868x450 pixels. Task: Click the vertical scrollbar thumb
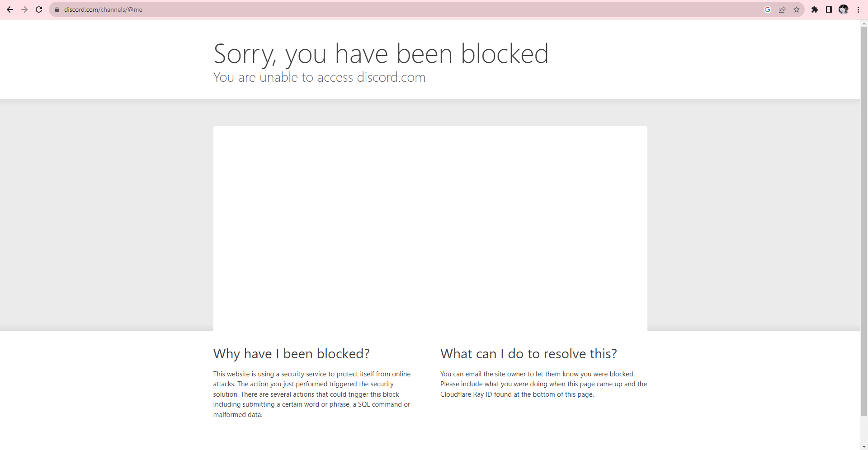[864, 221]
